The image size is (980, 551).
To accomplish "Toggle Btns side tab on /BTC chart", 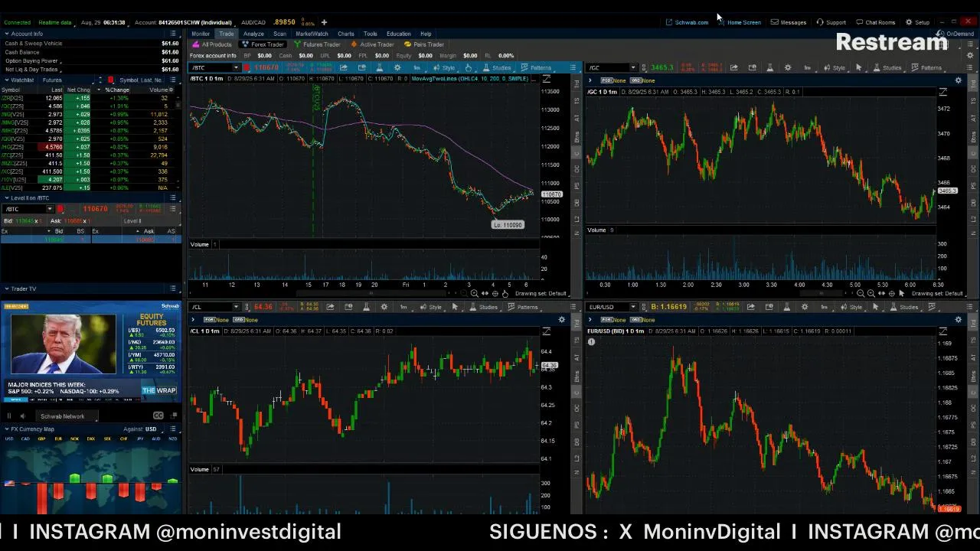I will click(577, 136).
